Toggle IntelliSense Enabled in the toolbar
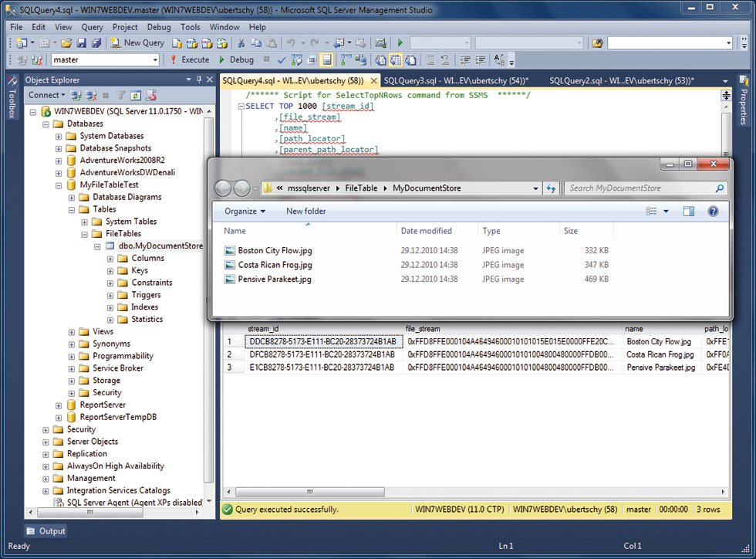Image resolution: width=756 pixels, height=559 pixels. 327,60
